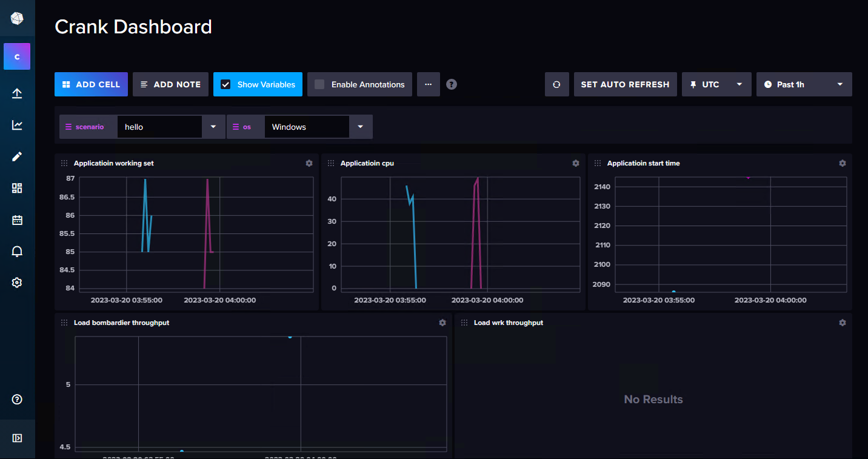Click the SET AUTO REFRESH button

pyautogui.click(x=625, y=84)
